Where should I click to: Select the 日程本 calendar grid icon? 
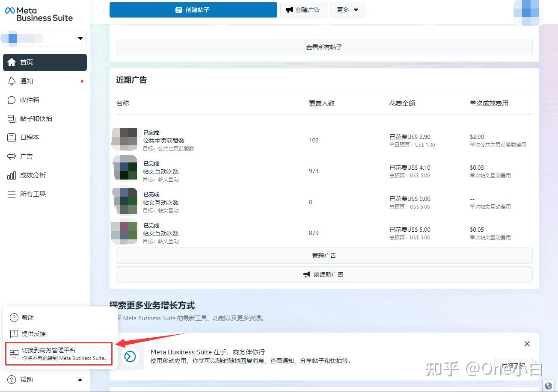tap(12, 138)
